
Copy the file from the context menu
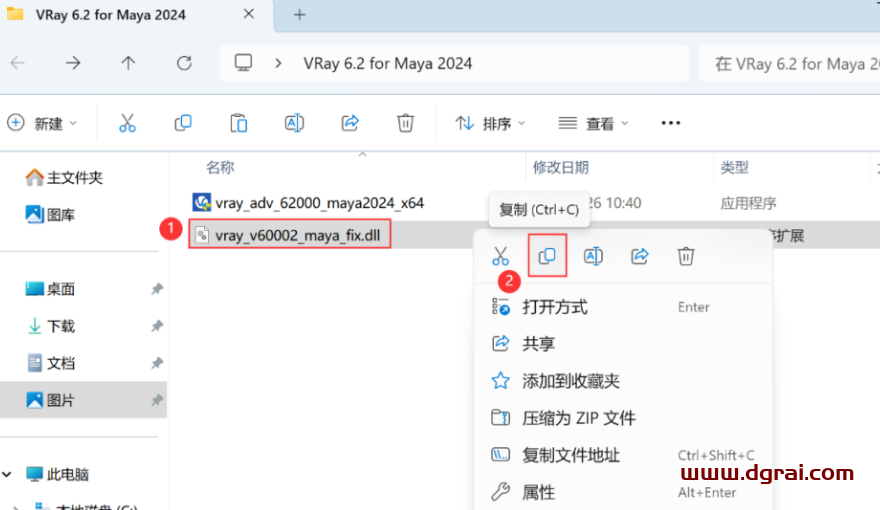point(547,256)
